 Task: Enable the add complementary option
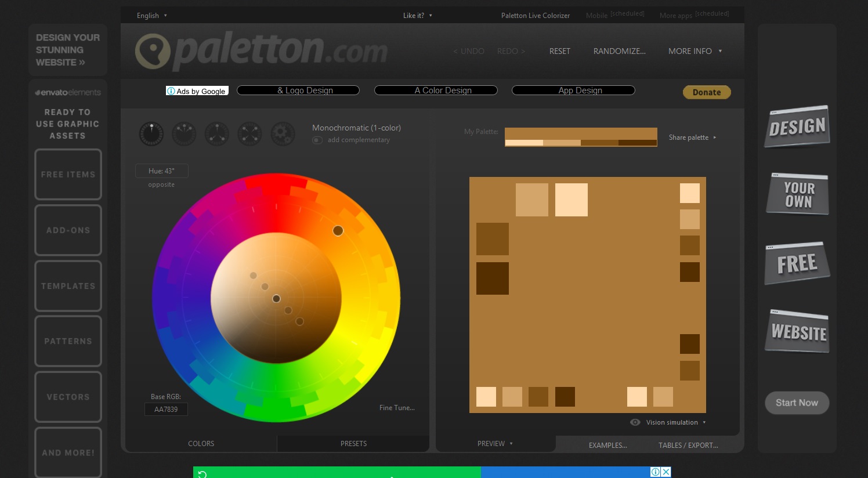pyautogui.click(x=317, y=140)
